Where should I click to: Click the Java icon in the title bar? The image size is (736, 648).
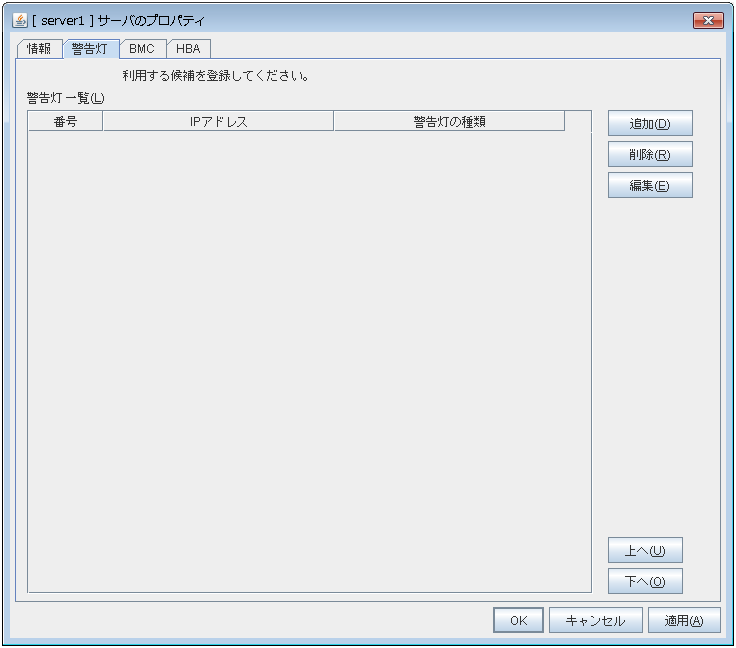coord(19,20)
